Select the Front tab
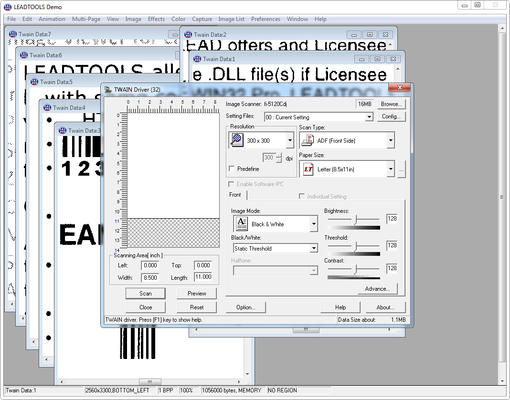This screenshot has height=400, width=510. (235, 195)
